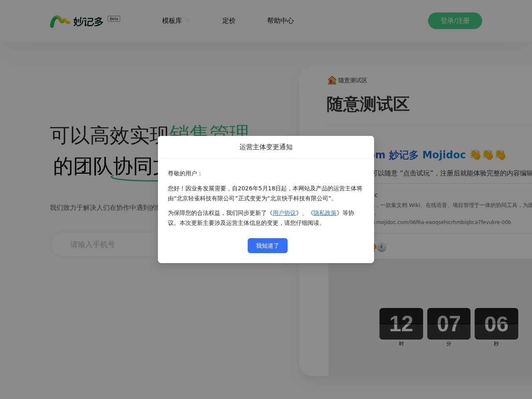Click the 12 hours countdown tile
Viewport: 532px width, 399px height.
pos(401,324)
